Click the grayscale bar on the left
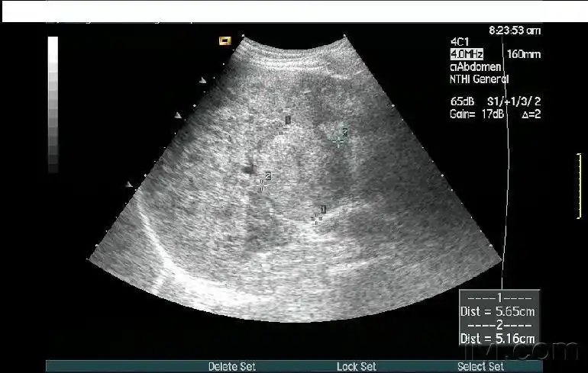Screen dimensions: 588x373 click(x=53, y=105)
